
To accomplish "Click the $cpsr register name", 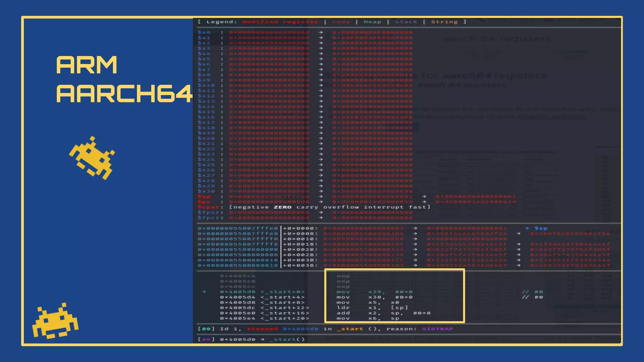I will pos(208,207).
